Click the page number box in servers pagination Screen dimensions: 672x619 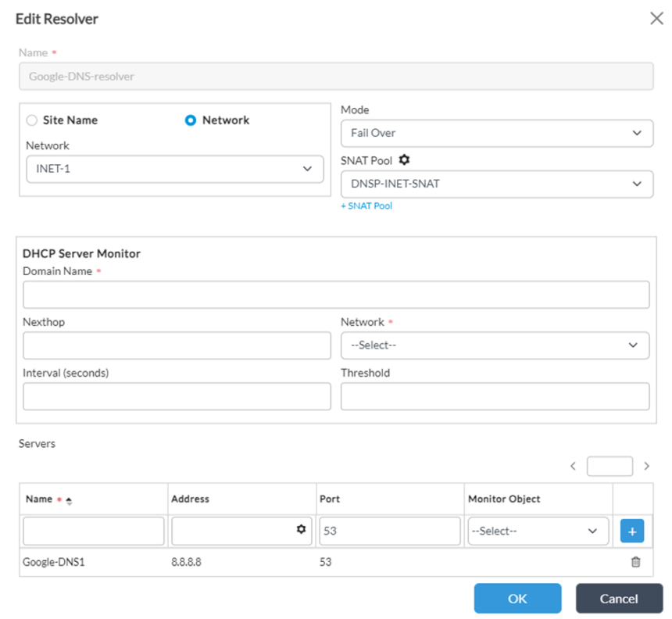pyautogui.click(x=609, y=466)
